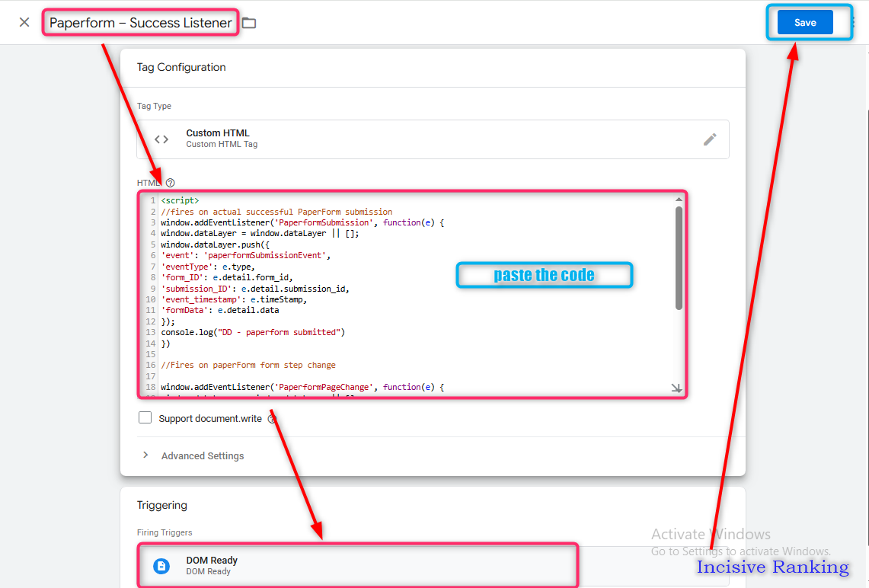Viewport: 869px width, 588px height.
Task: Select the Custom HTML tag type row
Action: click(x=433, y=139)
